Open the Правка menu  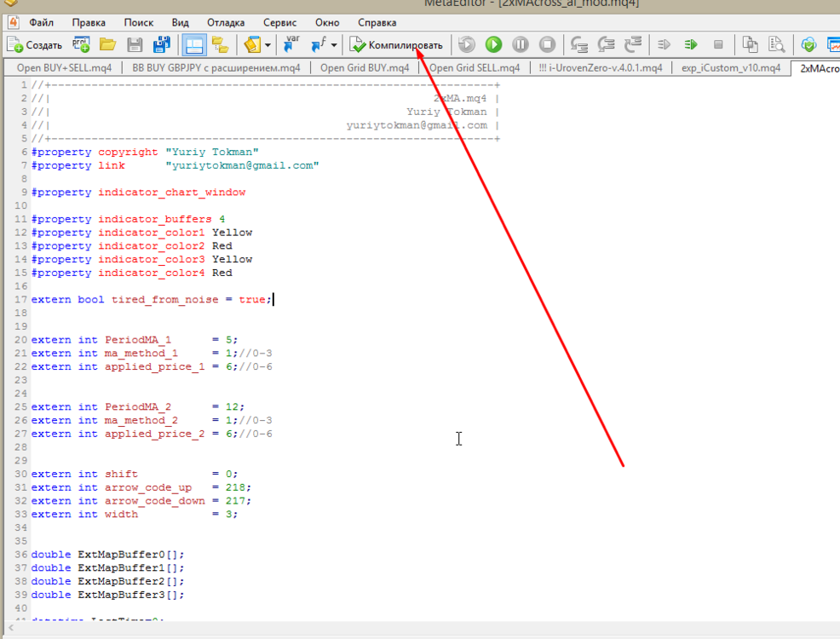pos(89,22)
